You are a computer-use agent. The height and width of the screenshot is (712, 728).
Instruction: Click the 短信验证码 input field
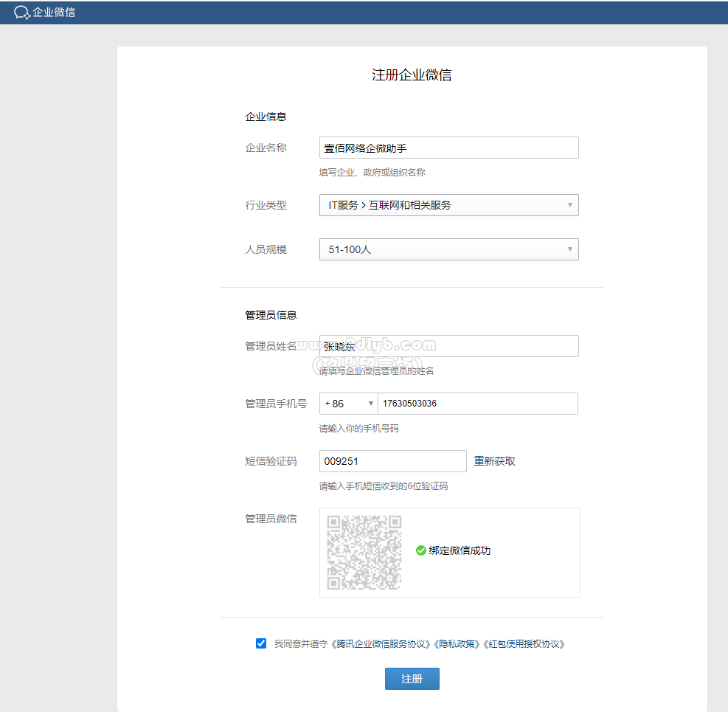(x=393, y=461)
